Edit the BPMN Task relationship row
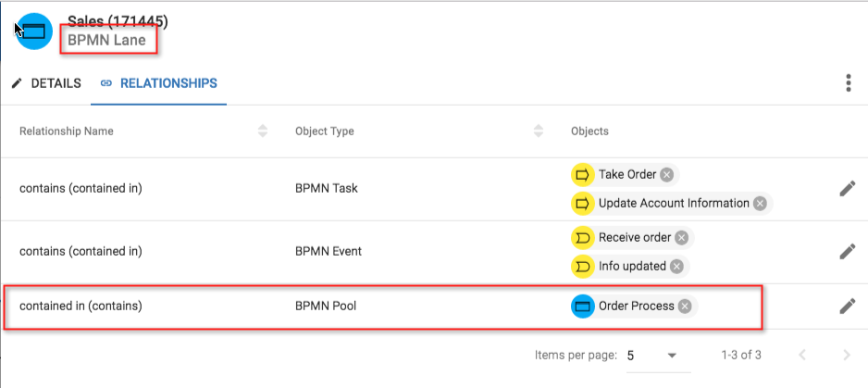Image resolution: width=868 pixels, height=388 pixels. coord(847,189)
